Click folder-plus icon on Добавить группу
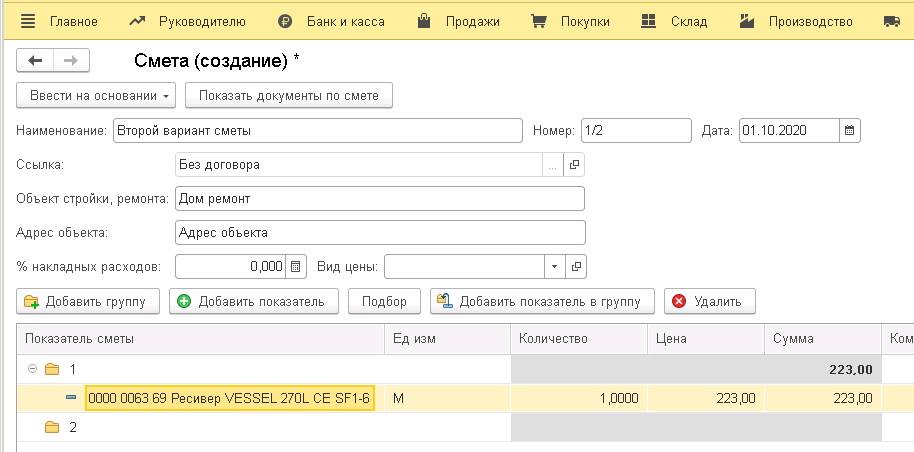Viewport: 914px width, 452px height. pyautogui.click(x=31, y=302)
